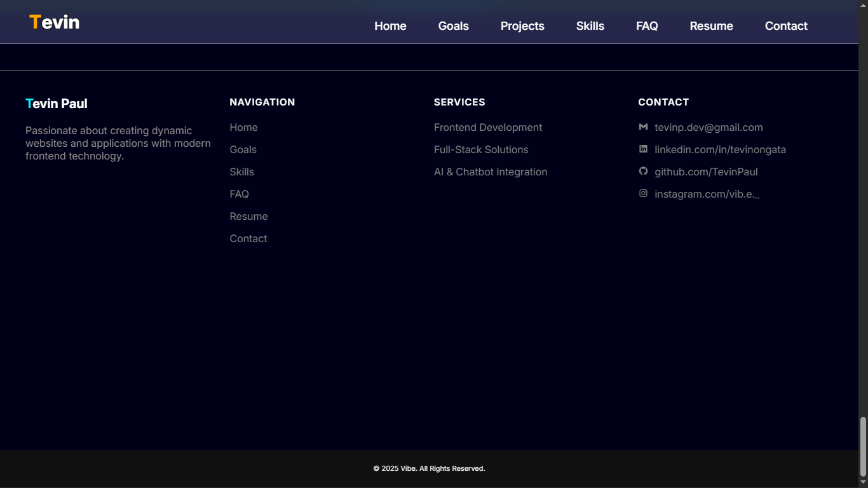Click the GitHub octocat icon
Screen dimensions: 868x488
[x=643, y=172]
